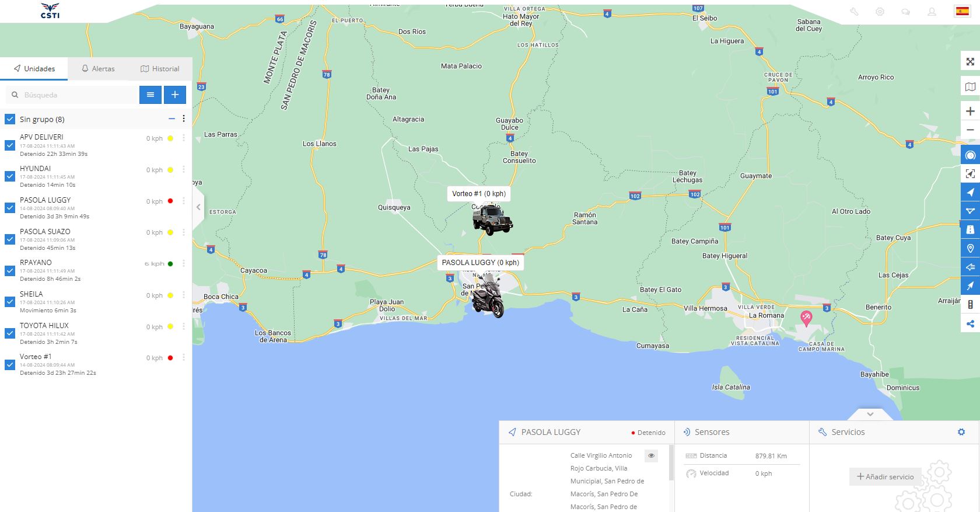Zoom in on the map
The height and width of the screenshot is (512, 980).
tap(970, 112)
